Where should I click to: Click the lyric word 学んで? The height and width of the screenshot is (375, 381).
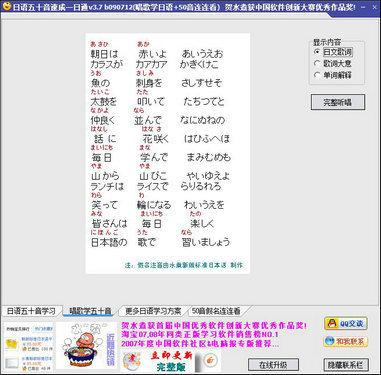click(x=154, y=157)
